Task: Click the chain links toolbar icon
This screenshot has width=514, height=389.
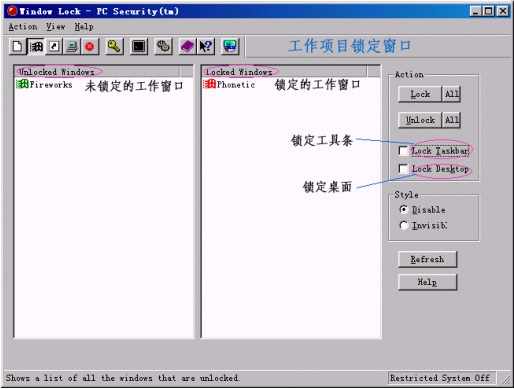Action: [x=164, y=46]
